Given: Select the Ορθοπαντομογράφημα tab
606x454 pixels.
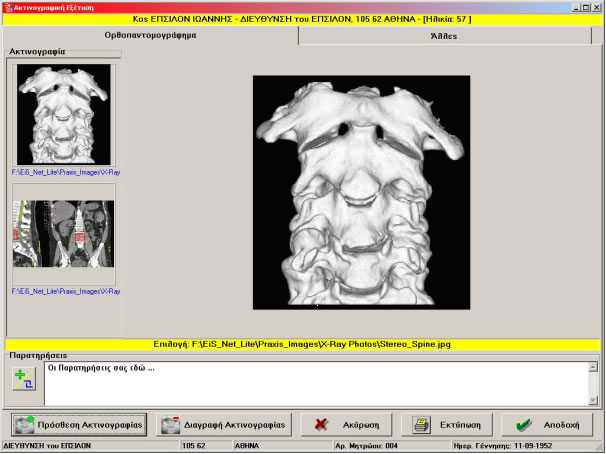Looking at the screenshot, I should click(x=151, y=36).
